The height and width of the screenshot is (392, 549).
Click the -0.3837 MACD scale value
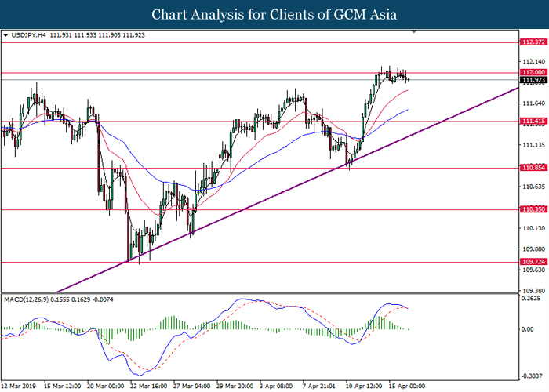[x=532, y=376]
